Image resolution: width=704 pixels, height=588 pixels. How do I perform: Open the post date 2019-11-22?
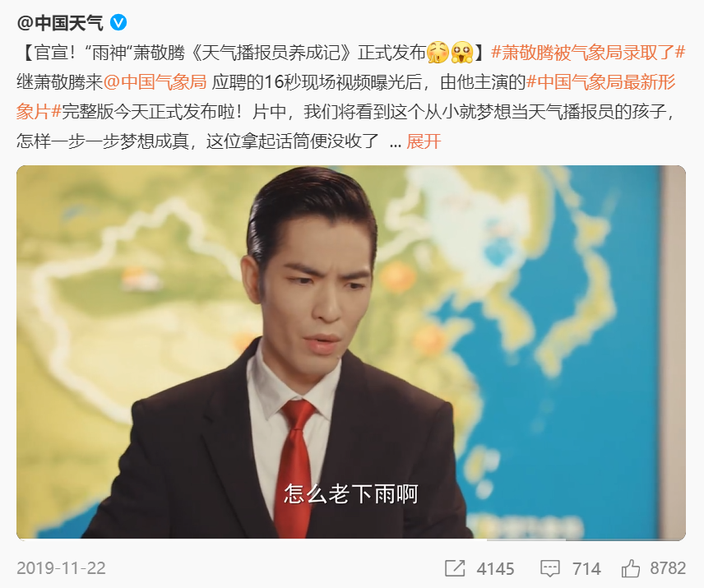pos(61,568)
